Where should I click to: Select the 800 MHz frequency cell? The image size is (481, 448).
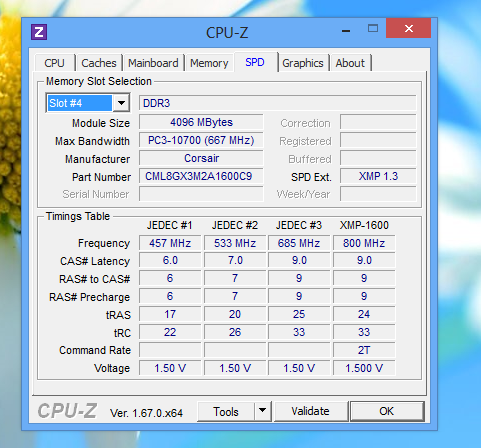click(364, 243)
